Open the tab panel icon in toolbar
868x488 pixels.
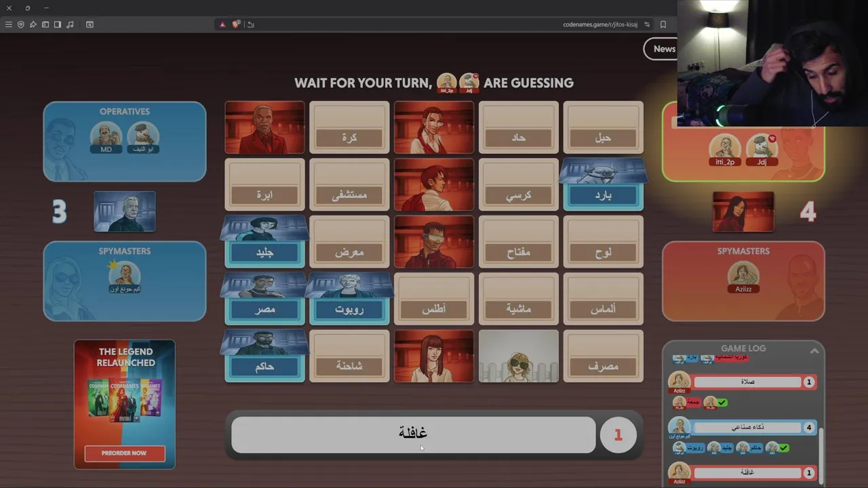pos(45,24)
